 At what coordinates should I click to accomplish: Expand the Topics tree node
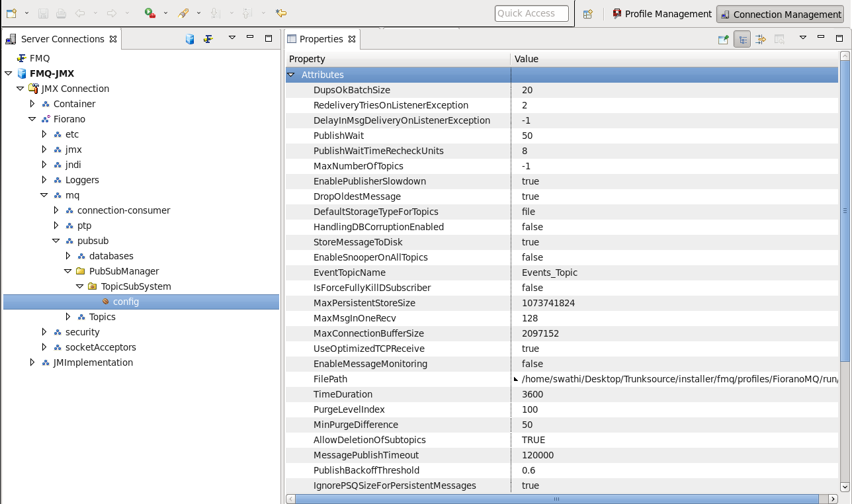point(68,317)
